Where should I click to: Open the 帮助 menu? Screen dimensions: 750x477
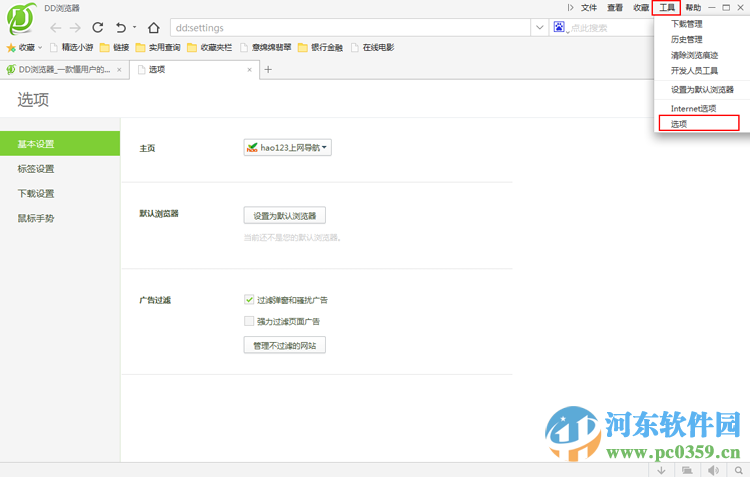693,8
